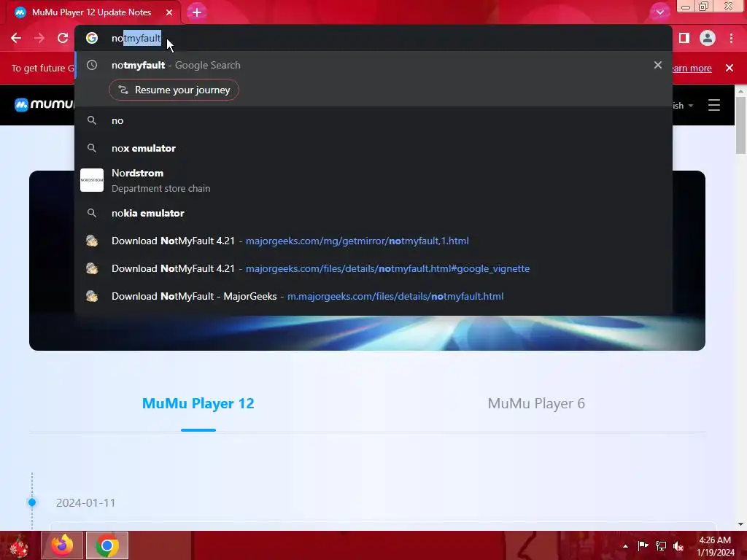Open Chrome from the taskbar
747x560 pixels.
tap(107, 545)
